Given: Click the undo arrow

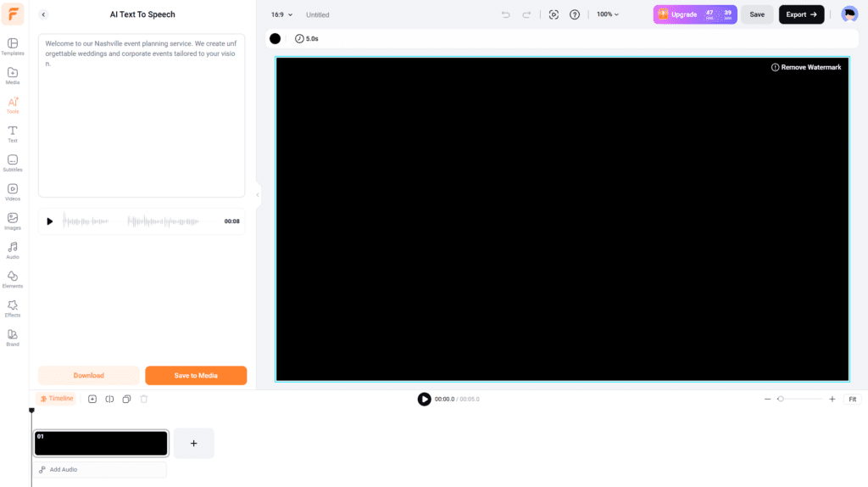Looking at the screenshot, I should pyautogui.click(x=505, y=14).
